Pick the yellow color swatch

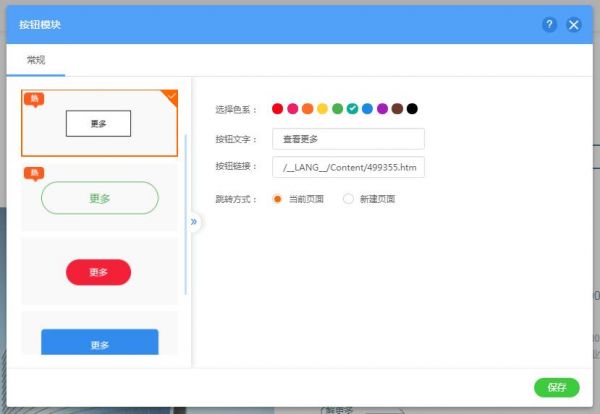coord(323,109)
